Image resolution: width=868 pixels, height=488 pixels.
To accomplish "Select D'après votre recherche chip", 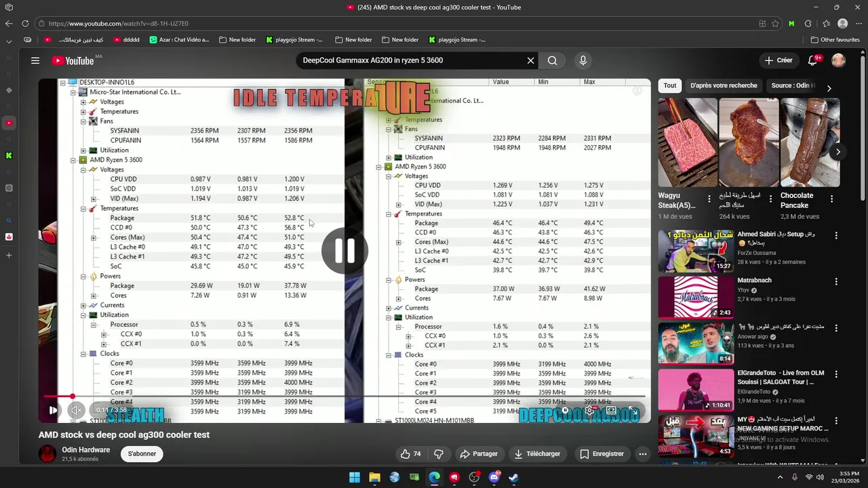I will (x=724, y=85).
